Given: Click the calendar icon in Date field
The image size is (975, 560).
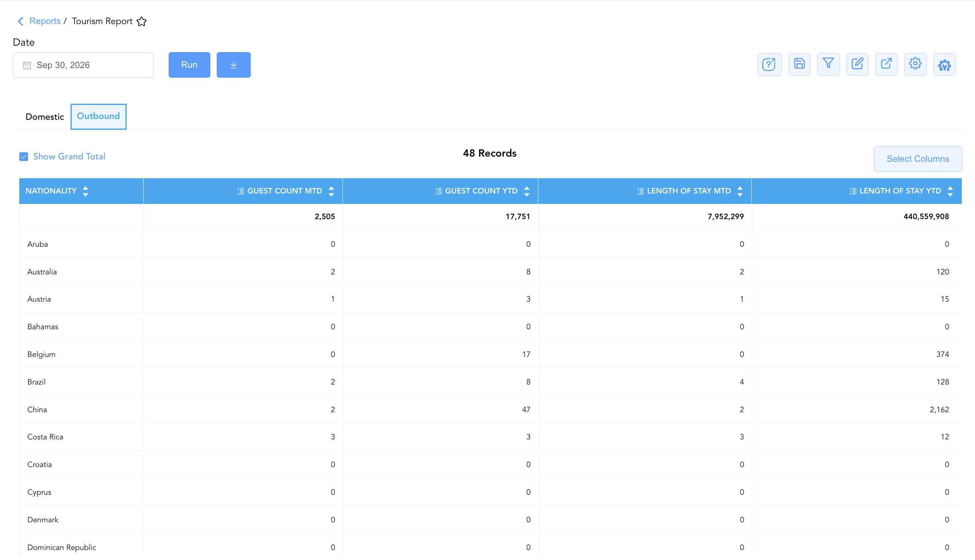Looking at the screenshot, I should pyautogui.click(x=27, y=65).
